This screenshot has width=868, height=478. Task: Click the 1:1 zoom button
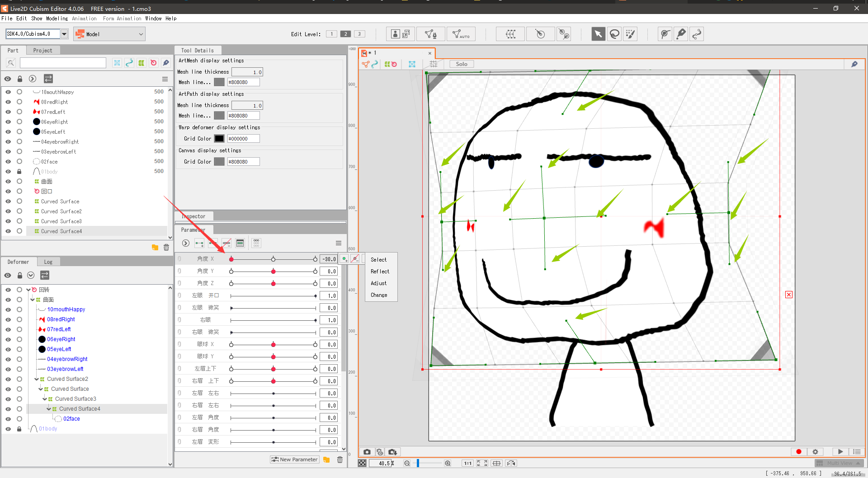[468, 463]
